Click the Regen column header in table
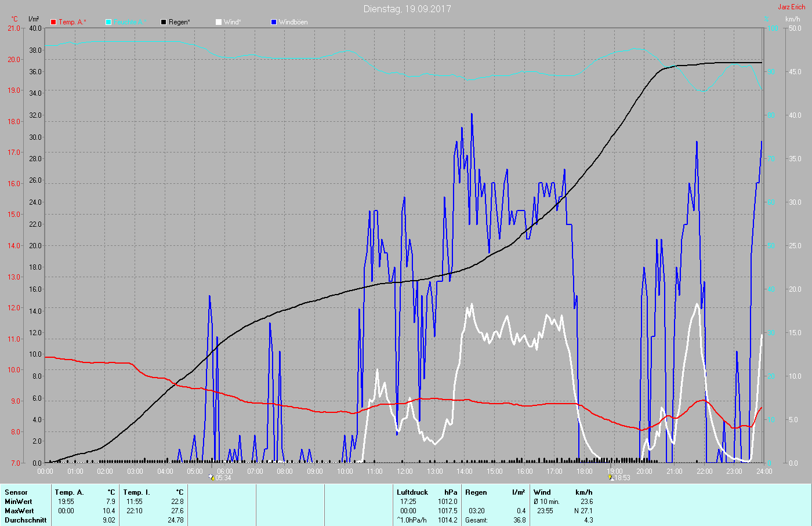 pyautogui.click(x=476, y=492)
